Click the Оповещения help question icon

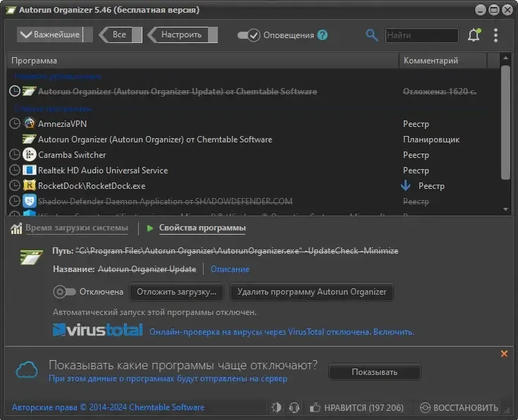(x=323, y=35)
